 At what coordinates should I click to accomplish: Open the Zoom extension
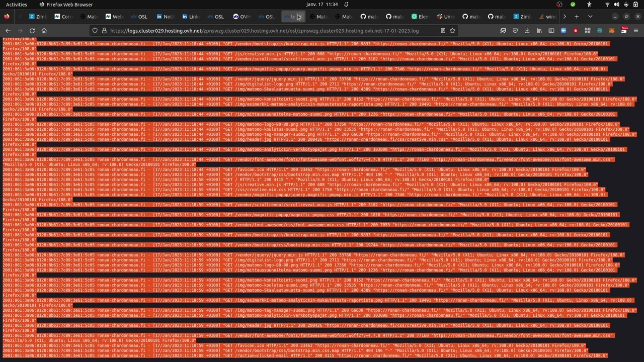[563, 31]
